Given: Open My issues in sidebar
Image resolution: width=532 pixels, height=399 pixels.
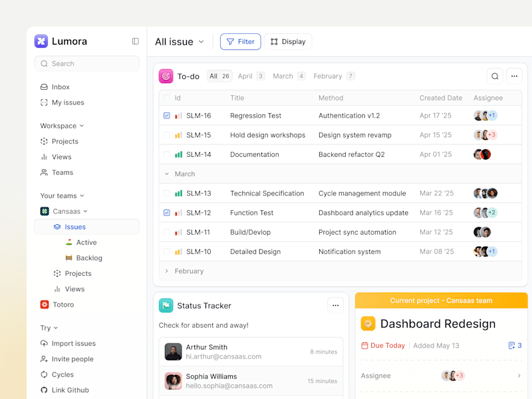Looking at the screenshot, I should coord(62,102).
